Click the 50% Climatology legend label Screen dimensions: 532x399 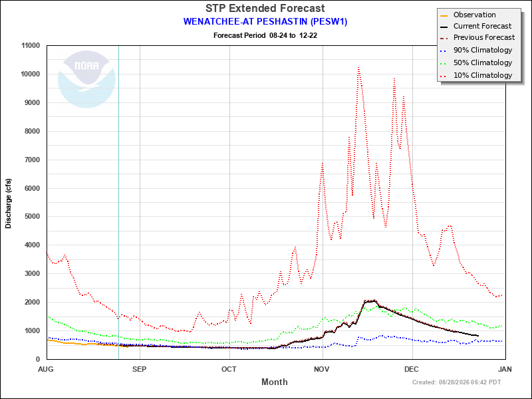click(x=483, y=63)
